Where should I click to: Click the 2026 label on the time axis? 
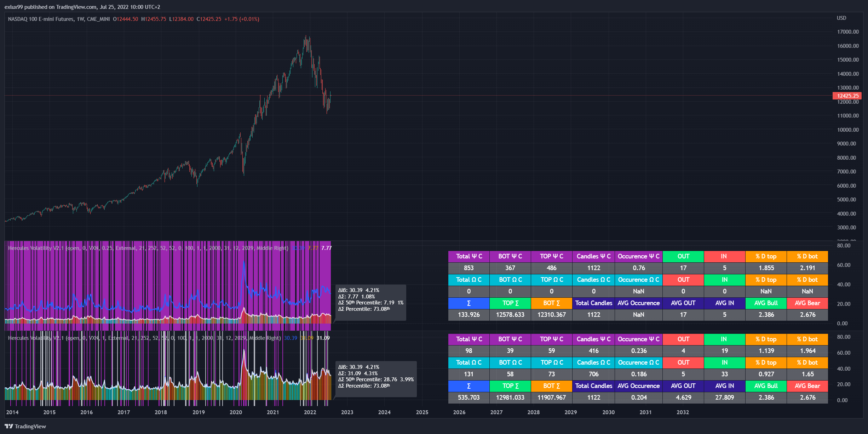pyautogui.click(x=459, y=412)
